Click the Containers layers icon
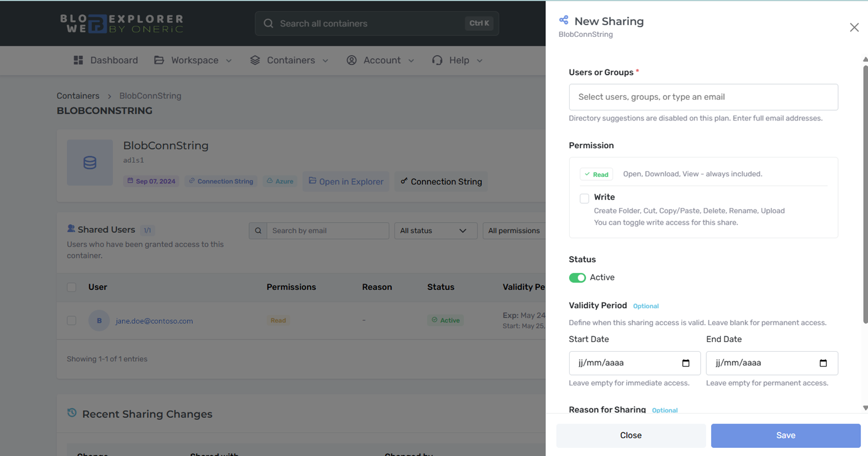The height and width of the screenshot is (456, 868). [x=255, y=60]
